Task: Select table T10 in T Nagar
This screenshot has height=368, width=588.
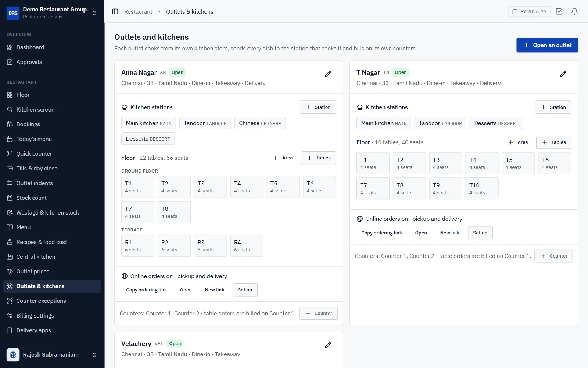Action: 482,188
